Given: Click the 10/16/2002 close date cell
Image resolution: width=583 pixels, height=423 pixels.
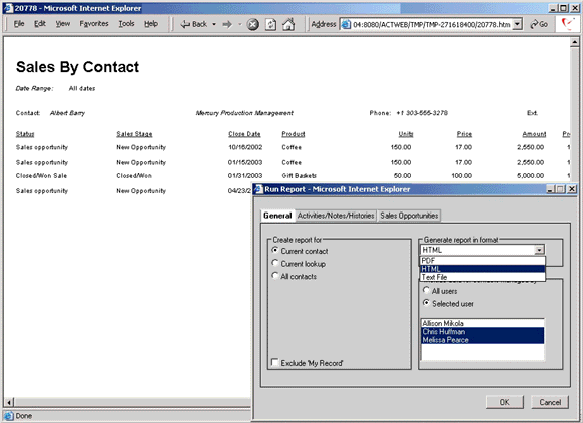Looking at the screenshot, I should point(245,147).
